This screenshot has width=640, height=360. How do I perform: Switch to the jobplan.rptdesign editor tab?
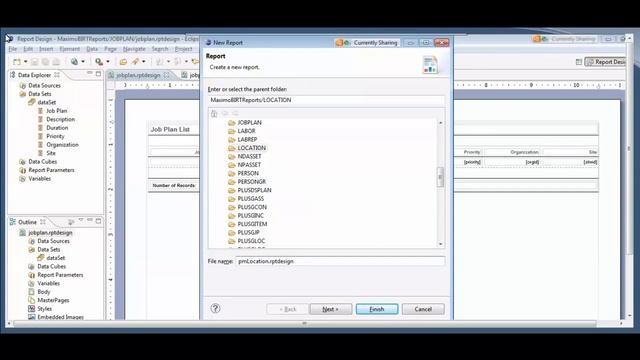click(138, 75)
